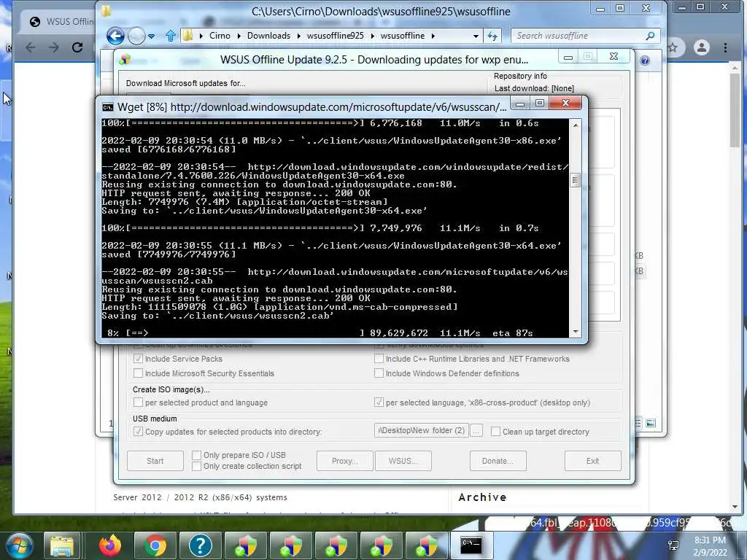This screenshot has height=560, width=747.
Task: Open the address bar history dropdown
Action: [x=476, y=36]
